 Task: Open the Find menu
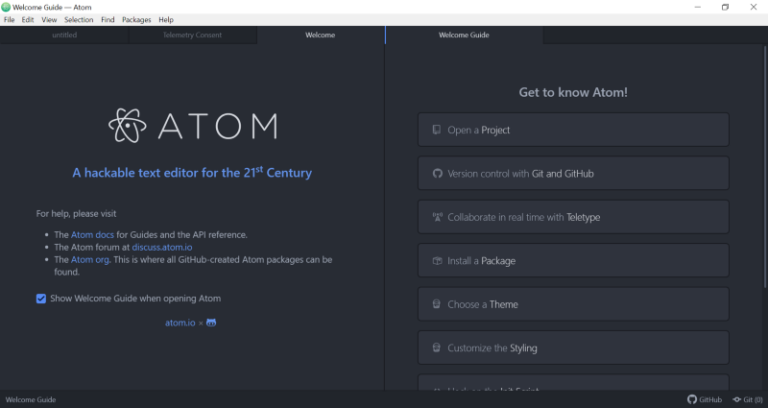pyautogui.click(x=108, y=20)
